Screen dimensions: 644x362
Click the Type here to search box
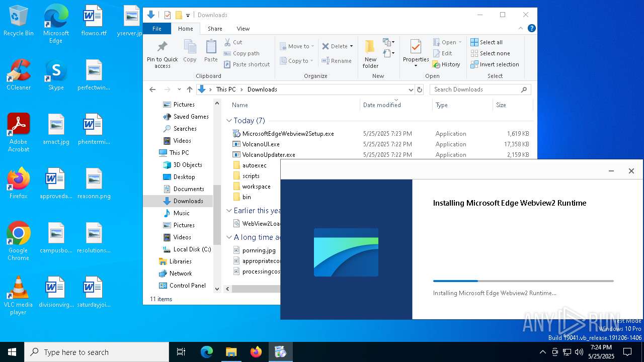click(97, 352)
